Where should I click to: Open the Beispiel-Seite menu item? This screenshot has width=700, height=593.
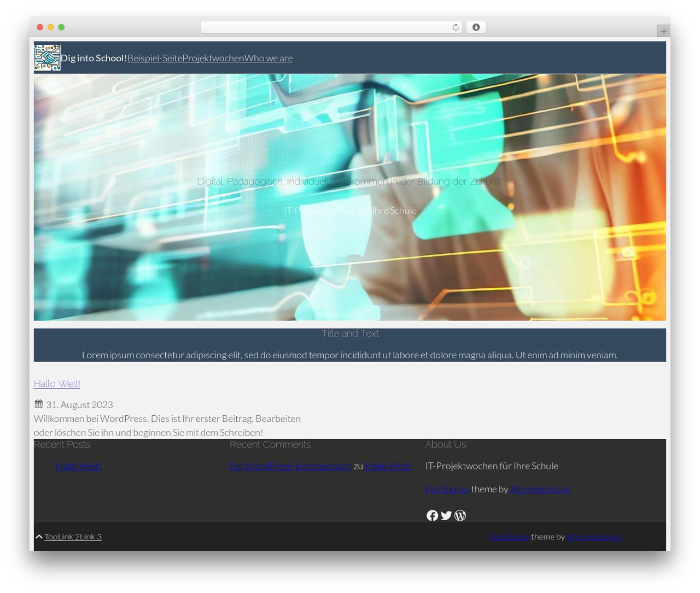pos(155,58)
